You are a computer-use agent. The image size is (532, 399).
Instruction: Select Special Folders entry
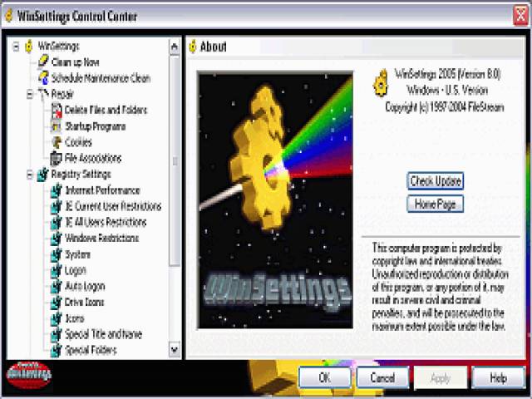coord(91,350)
